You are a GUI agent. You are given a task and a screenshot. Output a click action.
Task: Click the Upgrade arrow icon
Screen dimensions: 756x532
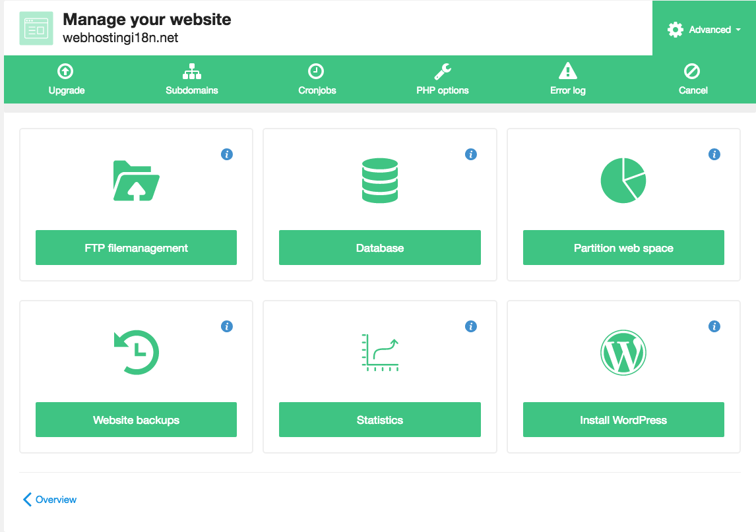65,71
